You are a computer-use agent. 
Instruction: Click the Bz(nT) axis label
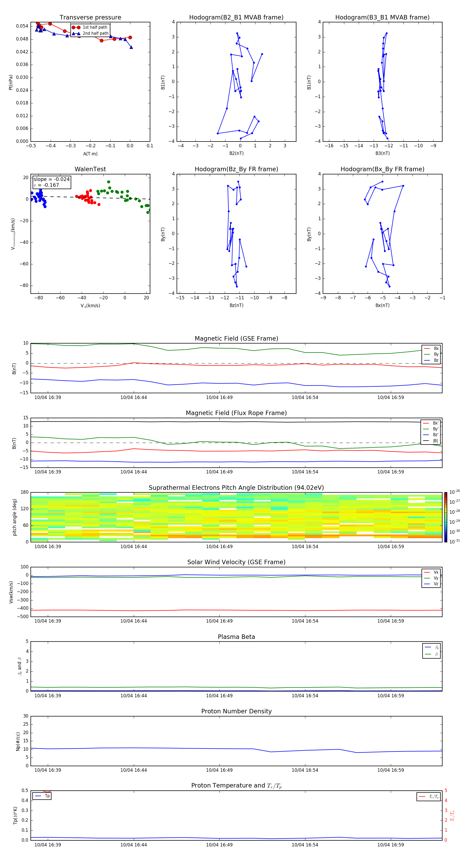click(x=236, y=305)
